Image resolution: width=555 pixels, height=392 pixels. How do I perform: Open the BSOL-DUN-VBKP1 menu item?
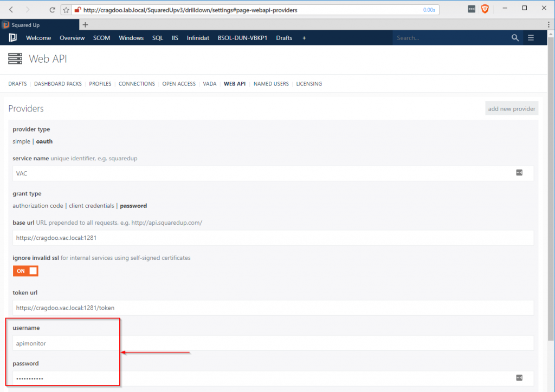point(242,38)
